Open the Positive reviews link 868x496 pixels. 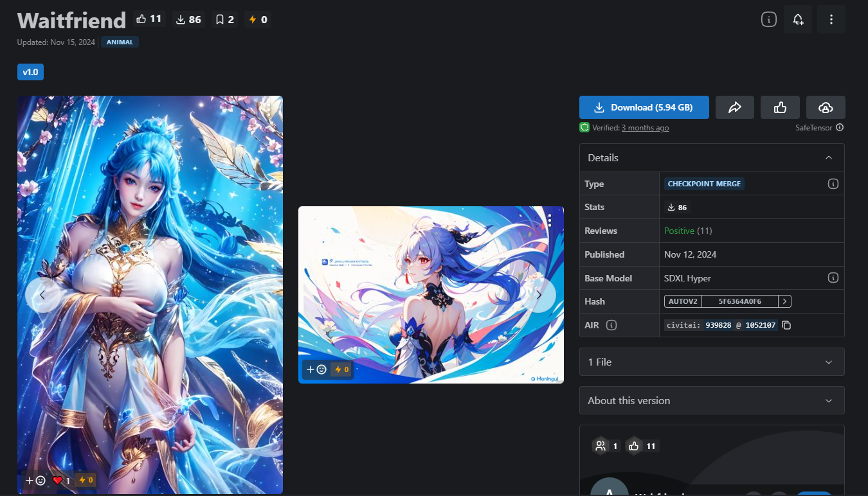(x=679, y=231)
